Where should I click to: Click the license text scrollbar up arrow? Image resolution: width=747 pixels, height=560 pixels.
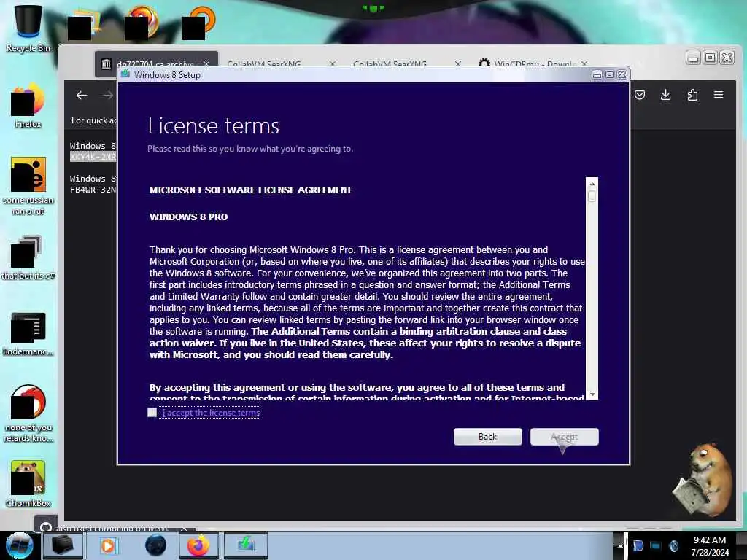pyautogui.click(x=592, y=184)
